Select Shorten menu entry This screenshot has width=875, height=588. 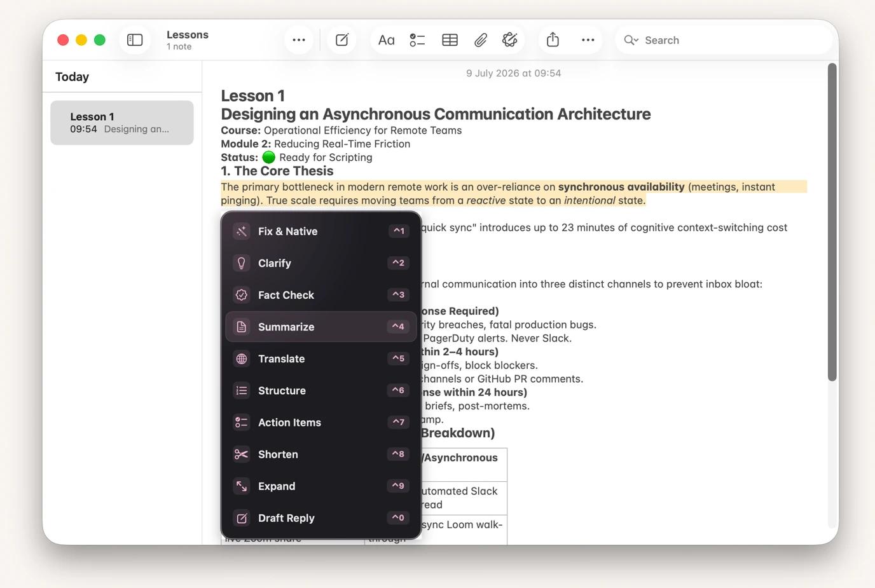[321, 454]
